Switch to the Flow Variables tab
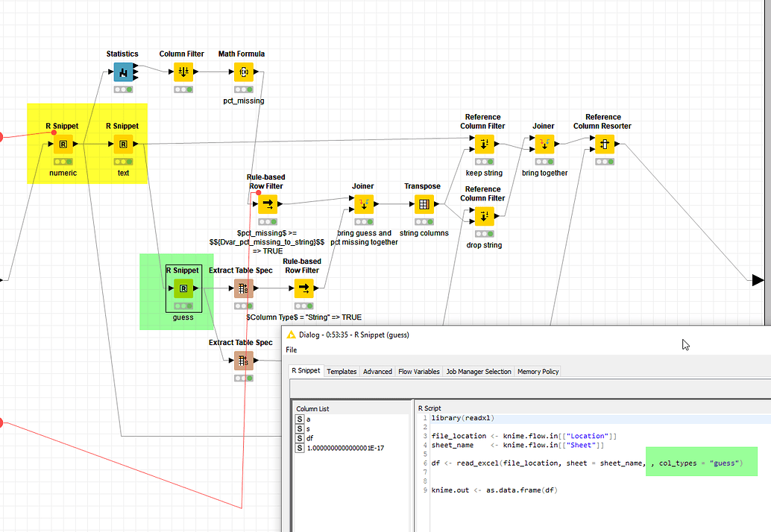This screenshot has width=771, height=532. 418,371
